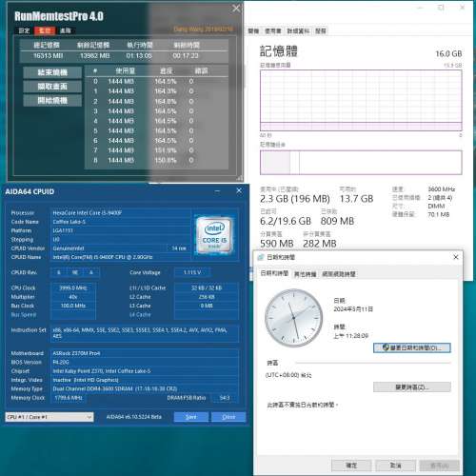Click the 32 KB / 32 KB L1 cache value
This screenshot has width=476, height=476.
click(x=207, y=288)
